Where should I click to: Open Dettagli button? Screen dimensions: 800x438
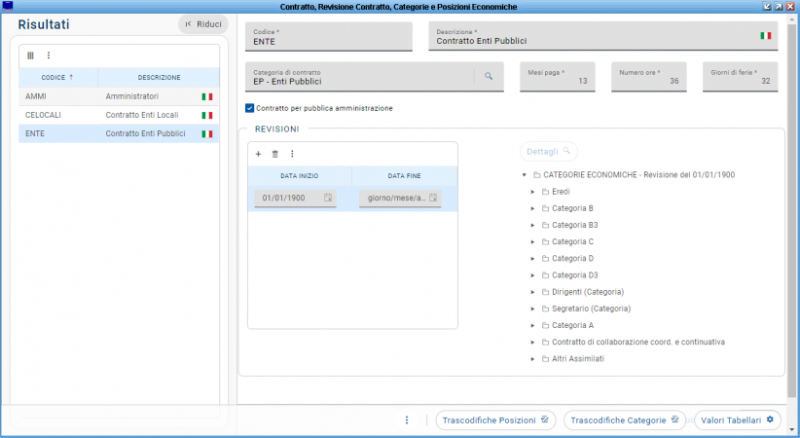click(548, 152)
